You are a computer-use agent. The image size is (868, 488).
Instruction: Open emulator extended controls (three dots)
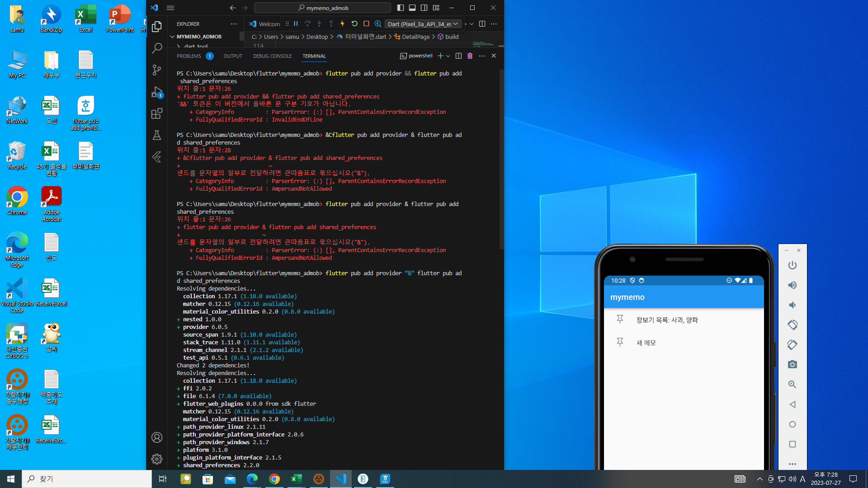tap(793, 464)
